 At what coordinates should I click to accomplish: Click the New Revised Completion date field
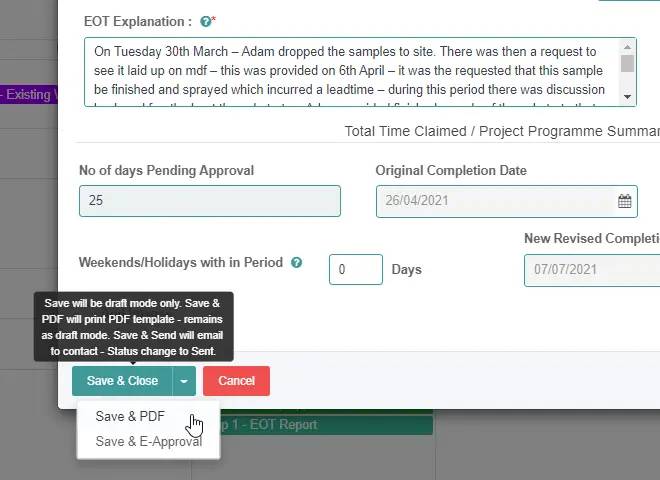[x=590, y=270]
